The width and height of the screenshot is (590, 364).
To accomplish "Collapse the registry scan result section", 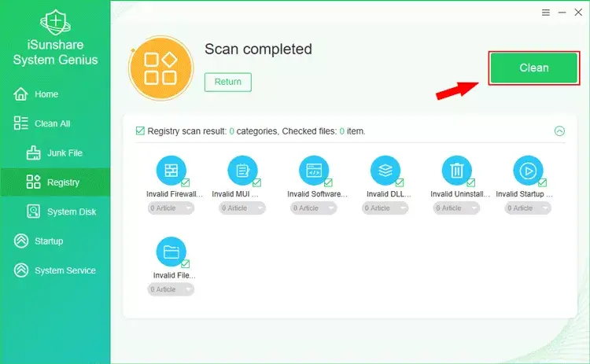I will click(559, 131).
